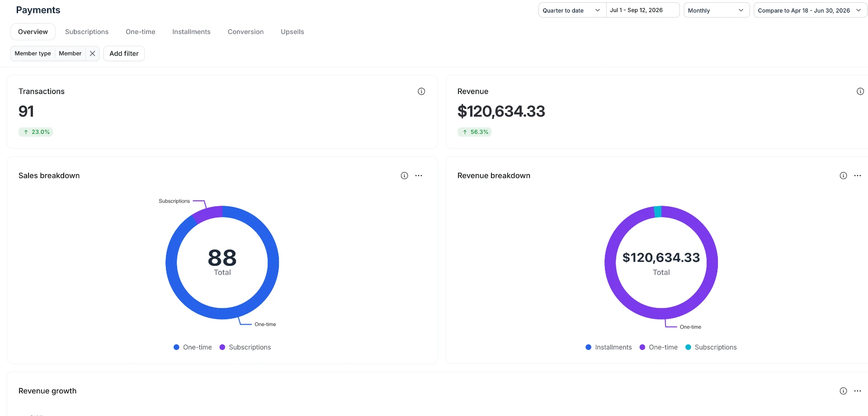Image resolution: width=868 pixels, height=416 pixels.
Task: Click the 91 transactions count
Action: (x=26, y=111)
